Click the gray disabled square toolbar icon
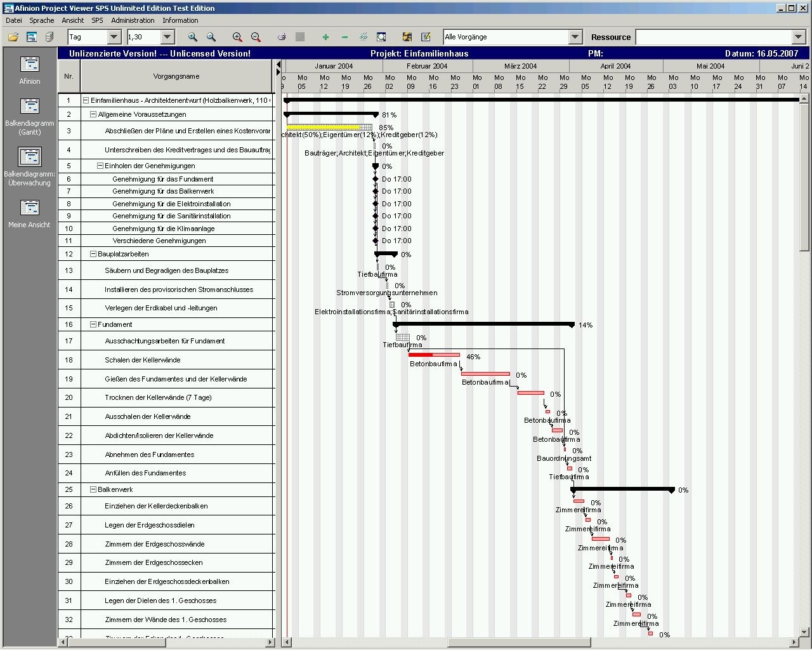This screenshot has width=812, height=650. point(300,37)
